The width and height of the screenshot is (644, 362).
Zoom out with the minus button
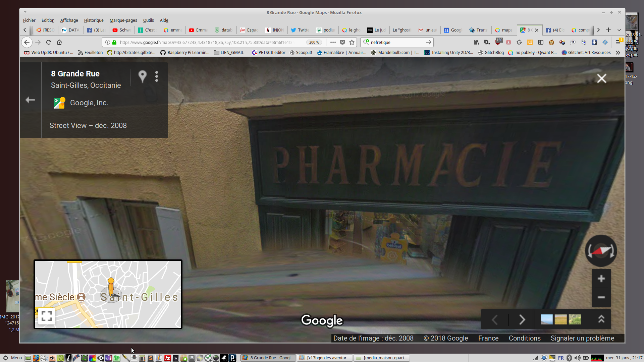click(601, 297)
